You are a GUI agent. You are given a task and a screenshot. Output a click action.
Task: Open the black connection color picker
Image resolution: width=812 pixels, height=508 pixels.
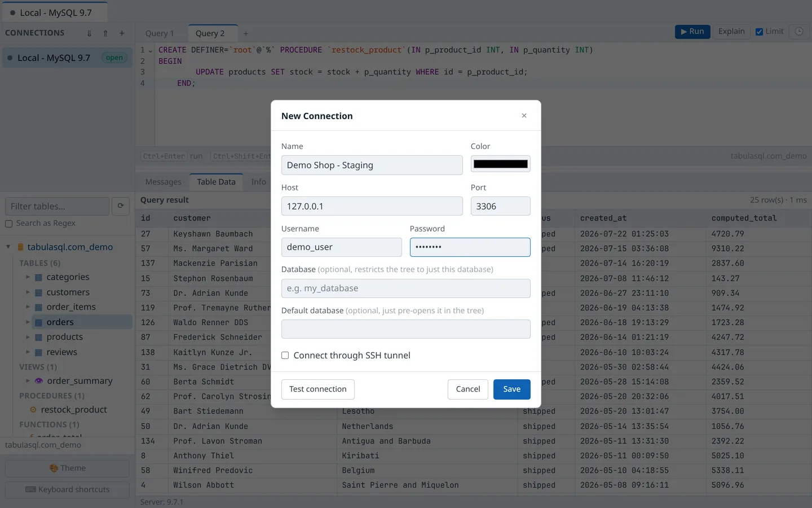tap(500, 164)
